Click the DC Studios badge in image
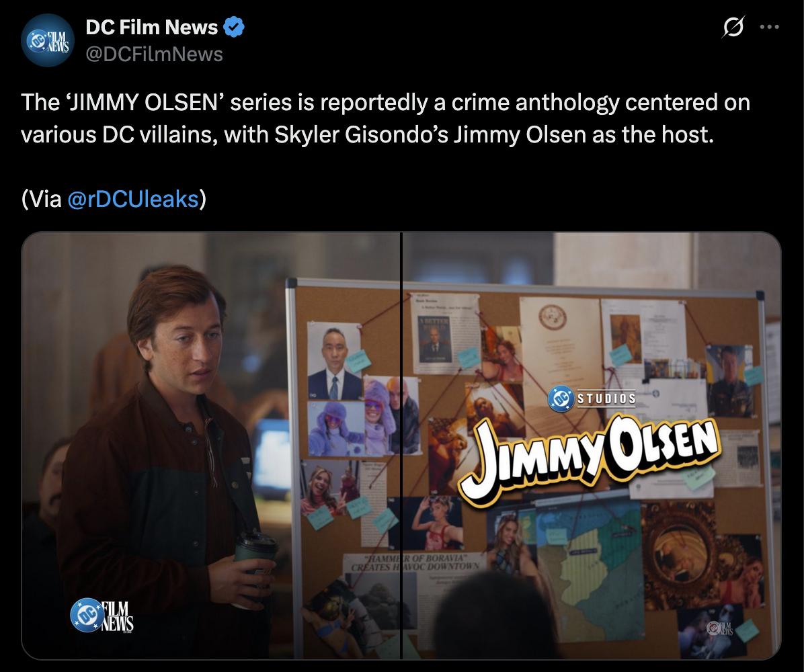This screenshot has width=804, height=672. 592,398
